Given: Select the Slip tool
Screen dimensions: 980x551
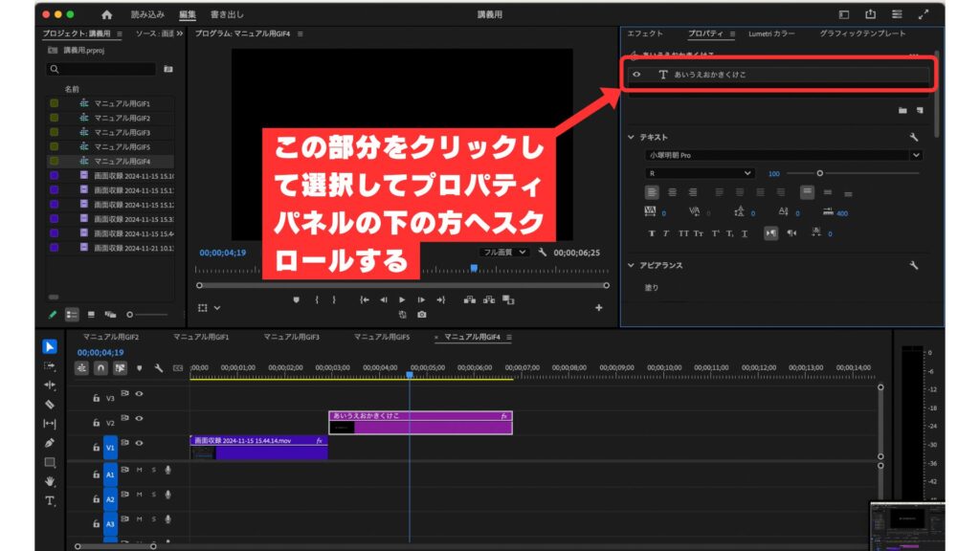Looking at the screenshot, I should (x=50, y=424).
